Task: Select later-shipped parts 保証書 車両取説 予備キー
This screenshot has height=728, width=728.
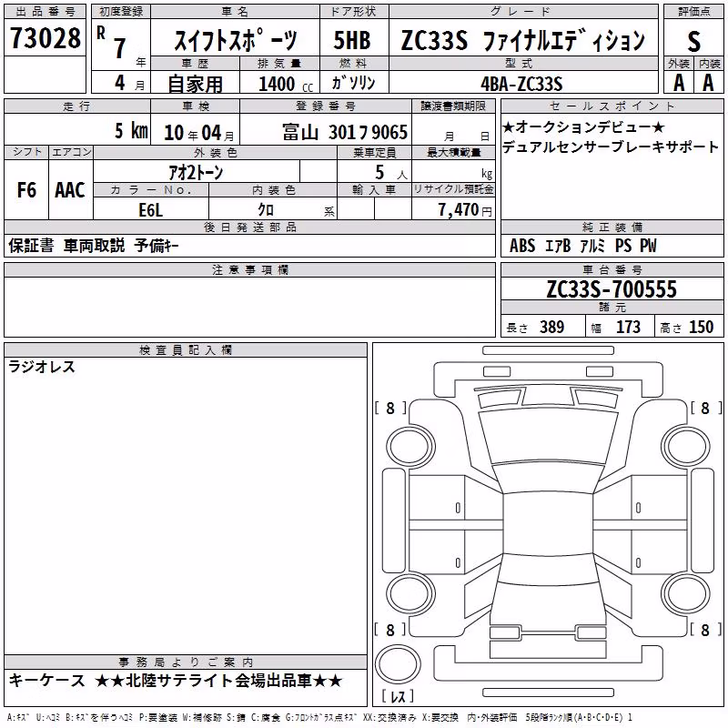Action: [94, 246]
